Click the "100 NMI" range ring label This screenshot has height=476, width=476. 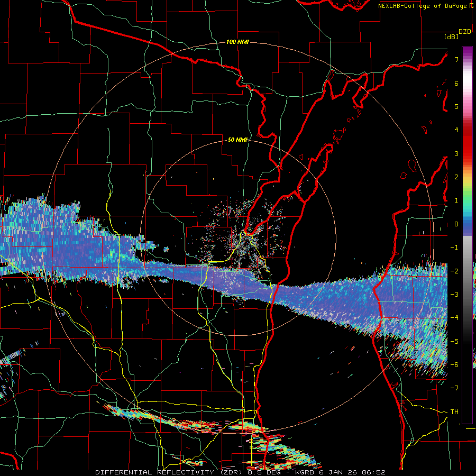coord(237,42)
